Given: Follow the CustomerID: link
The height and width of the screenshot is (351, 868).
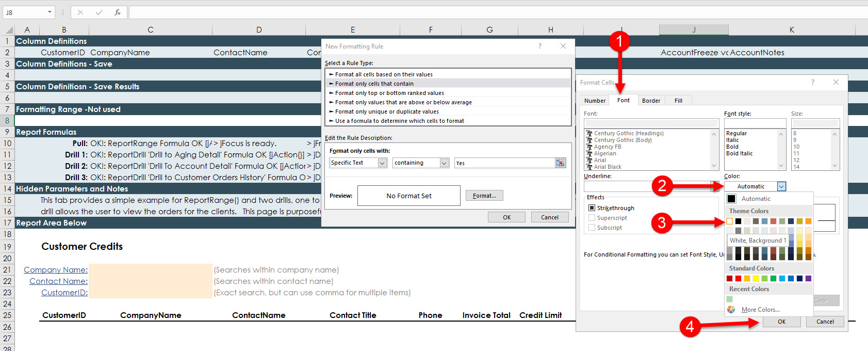Looking at the screenshot, I should [x=64, y=293].
